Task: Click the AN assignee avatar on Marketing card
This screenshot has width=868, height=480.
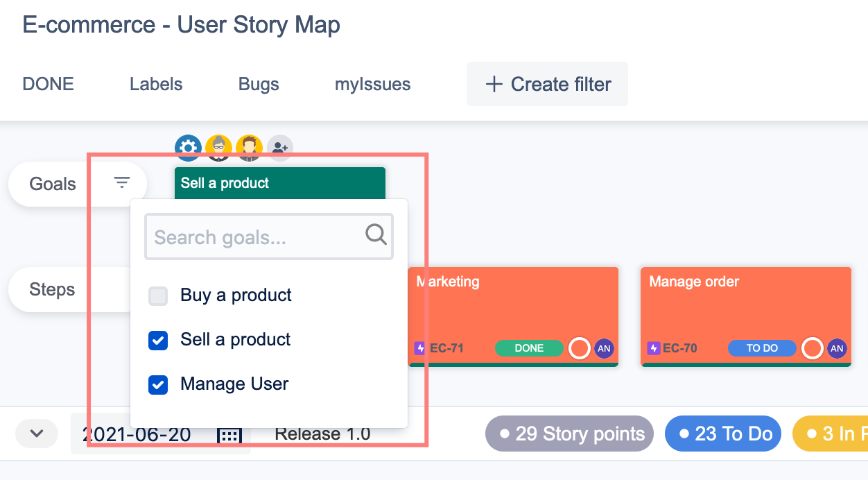Action: tap(604, 348)
